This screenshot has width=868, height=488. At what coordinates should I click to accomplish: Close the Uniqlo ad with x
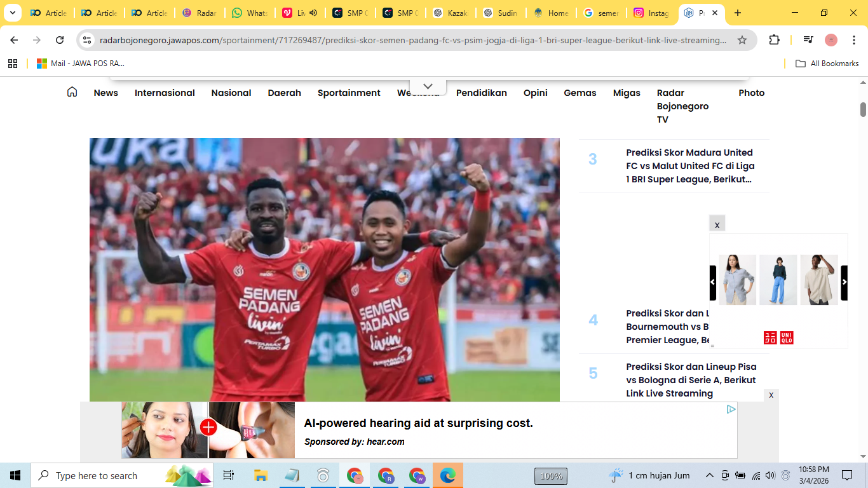click(x=717, y=224)
